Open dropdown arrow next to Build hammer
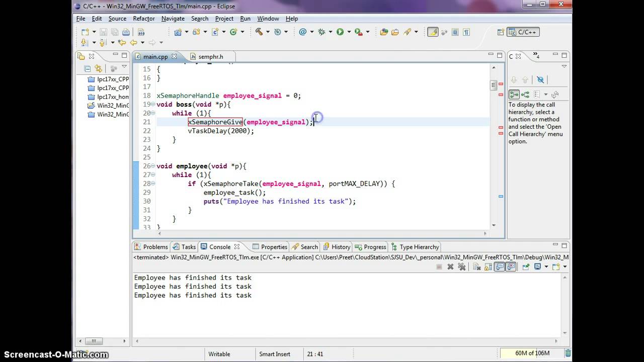644x362 pixels. tap(268, 32)
